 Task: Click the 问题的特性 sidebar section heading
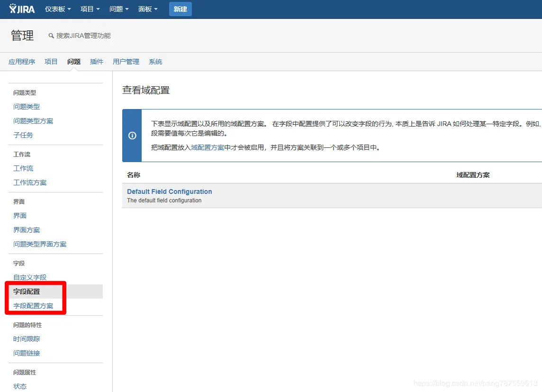pyautogui.click(x=27, y=325)
